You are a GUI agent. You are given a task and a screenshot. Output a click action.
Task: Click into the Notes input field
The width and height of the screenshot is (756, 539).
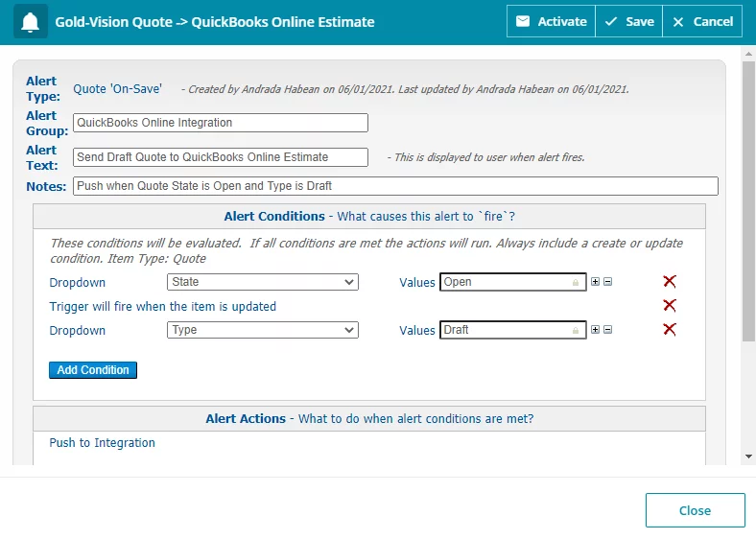[x=395, y=186]
